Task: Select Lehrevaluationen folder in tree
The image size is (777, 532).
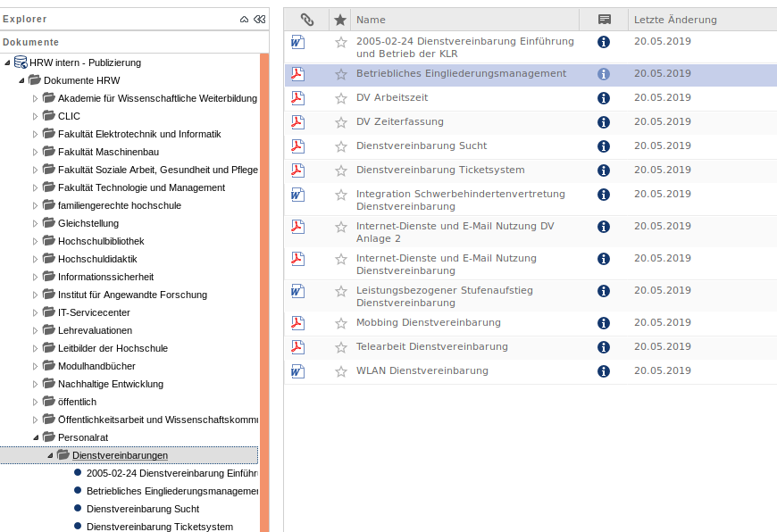Action: [96, 330]
